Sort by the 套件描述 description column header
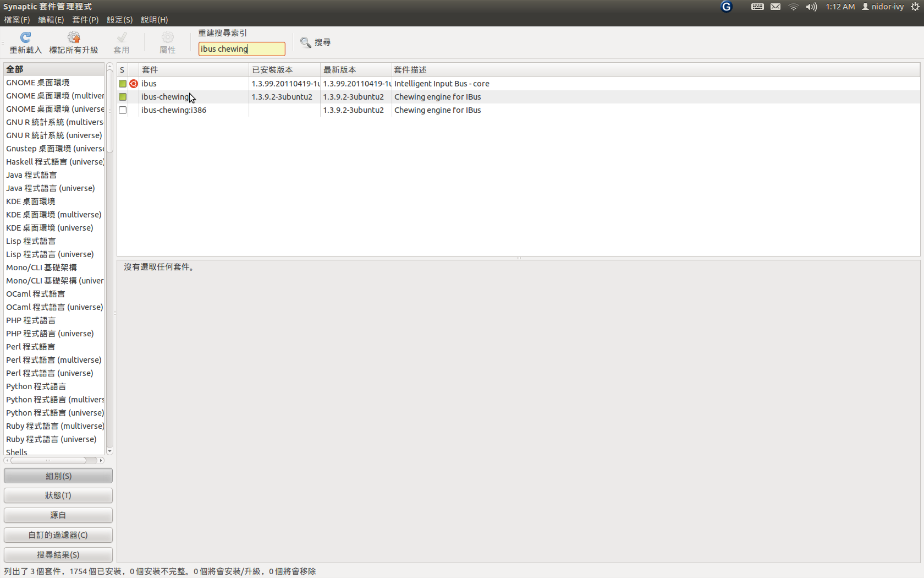The height and width of the screenshot is (578, 924). click(656, 70)
